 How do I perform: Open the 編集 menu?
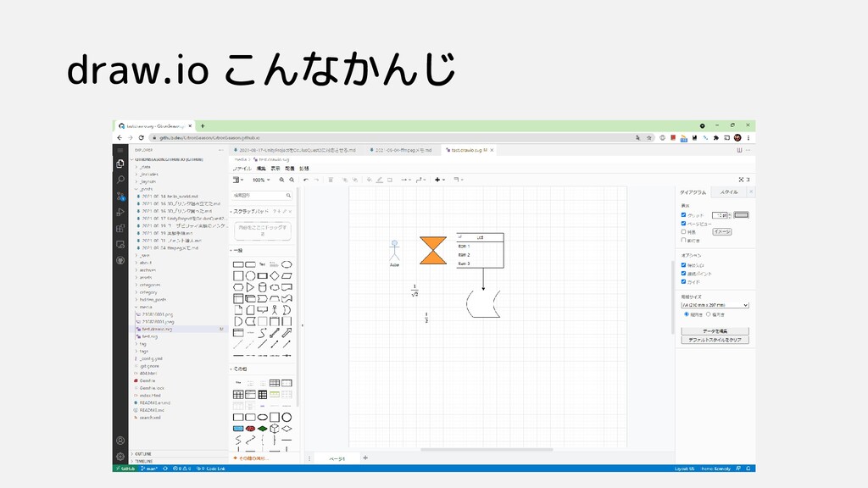coord(261,169)
